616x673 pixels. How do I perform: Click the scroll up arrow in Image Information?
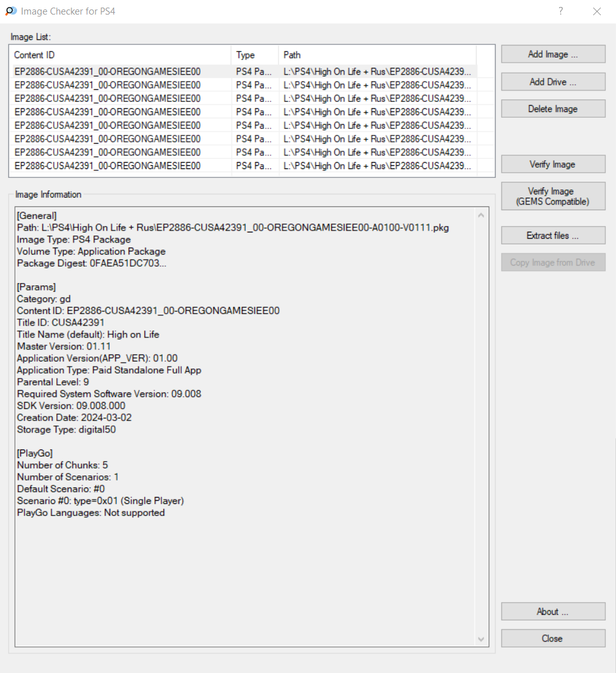(x=481, y=215)
